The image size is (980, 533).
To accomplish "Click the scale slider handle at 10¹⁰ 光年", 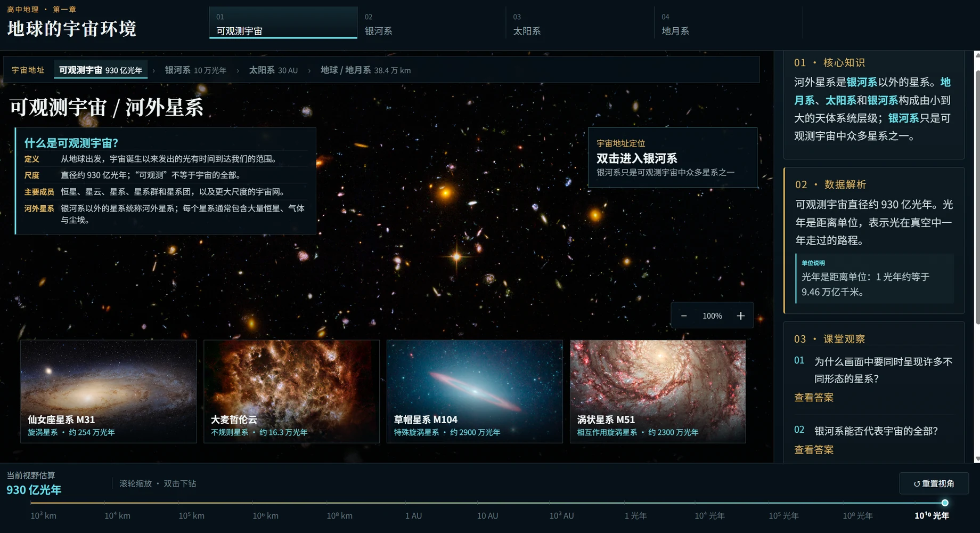I will 945,503.
